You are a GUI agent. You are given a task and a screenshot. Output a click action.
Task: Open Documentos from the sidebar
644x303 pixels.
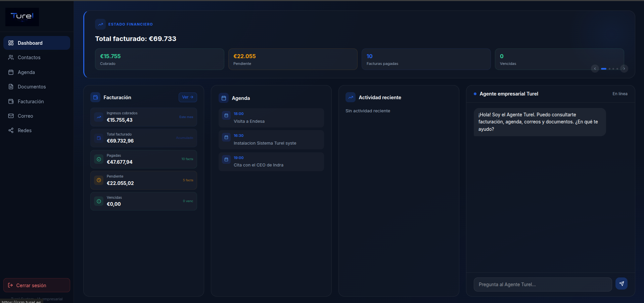click(37, 87)
